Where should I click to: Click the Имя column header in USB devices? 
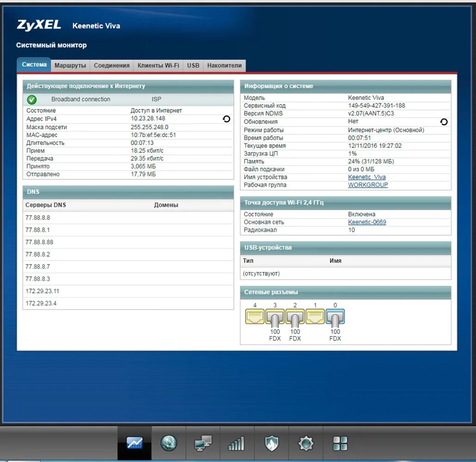pos(336,261)
